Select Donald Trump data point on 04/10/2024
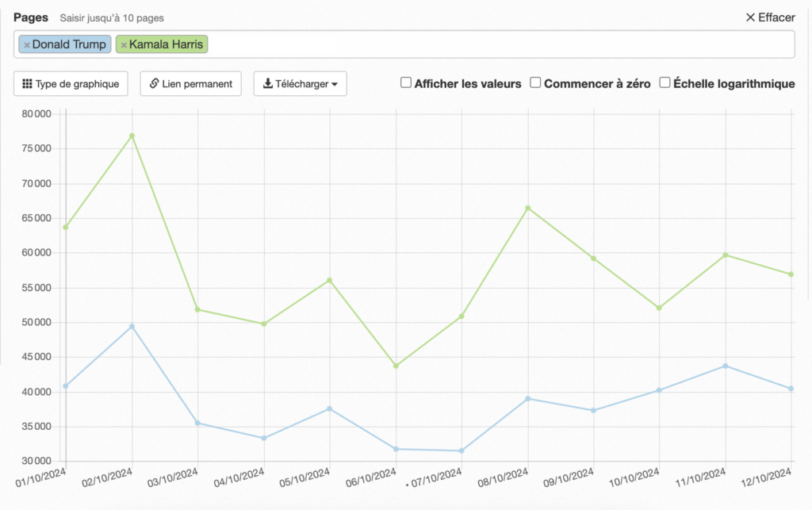Image resolution: width=812 pixels, height=510 pixels. pos(264,439)
